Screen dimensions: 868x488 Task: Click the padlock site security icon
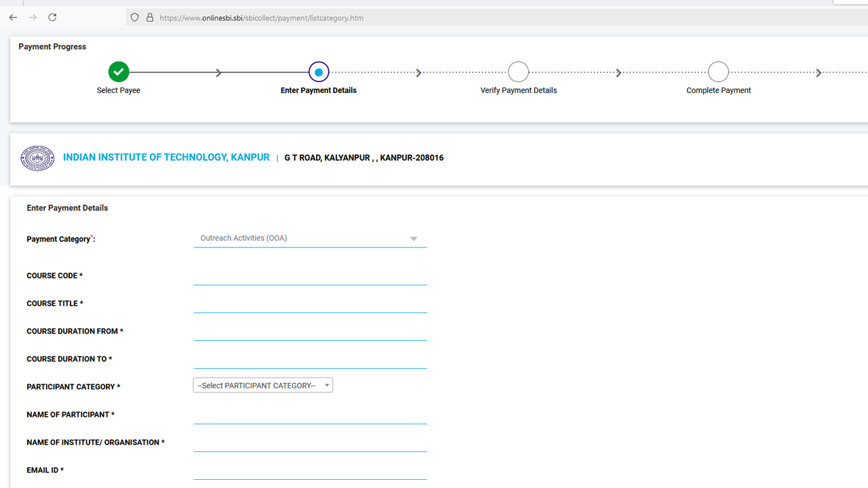(x=149, y=18)
